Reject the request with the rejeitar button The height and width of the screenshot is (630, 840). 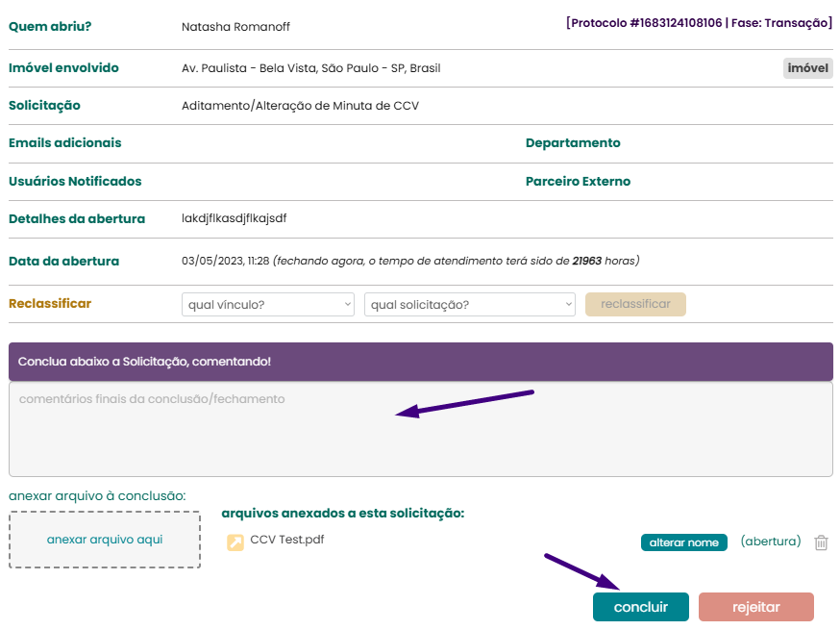(755, 607)
